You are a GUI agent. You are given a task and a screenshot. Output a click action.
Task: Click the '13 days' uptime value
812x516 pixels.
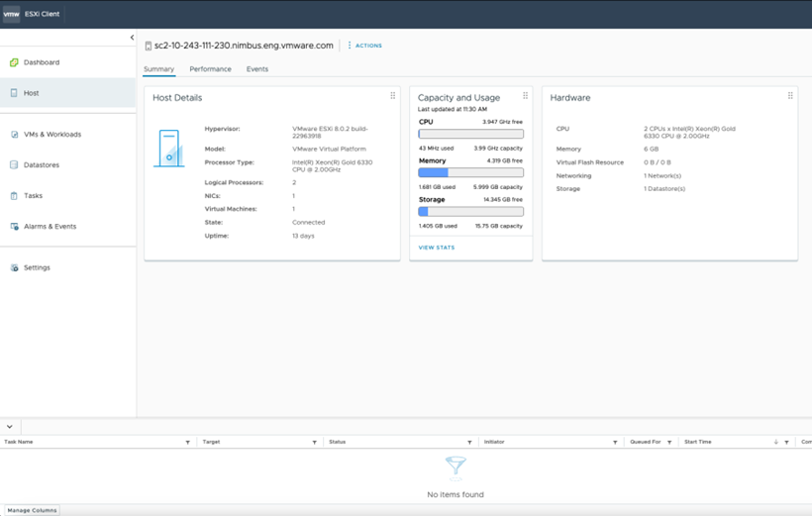coord(303,236)
